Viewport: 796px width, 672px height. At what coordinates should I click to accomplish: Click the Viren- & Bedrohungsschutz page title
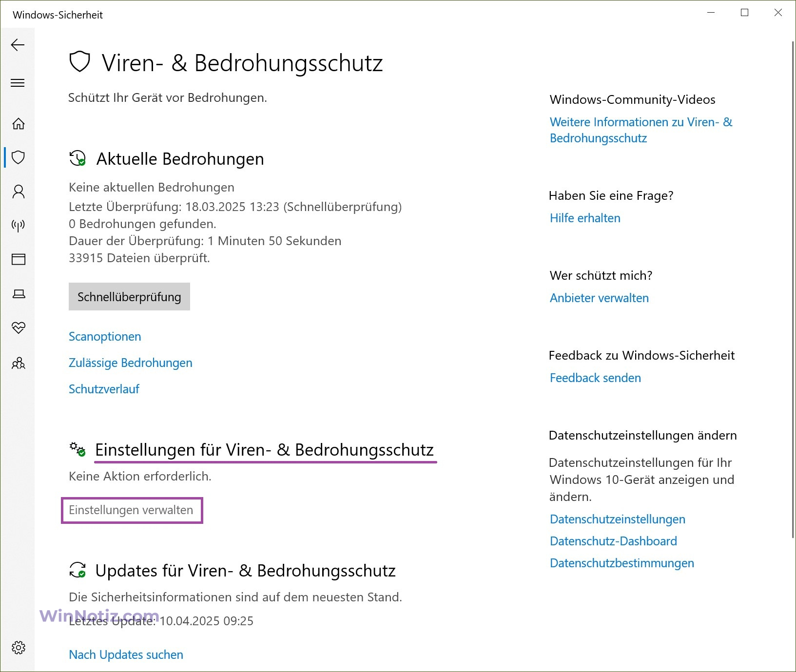(x=242, y=63)
